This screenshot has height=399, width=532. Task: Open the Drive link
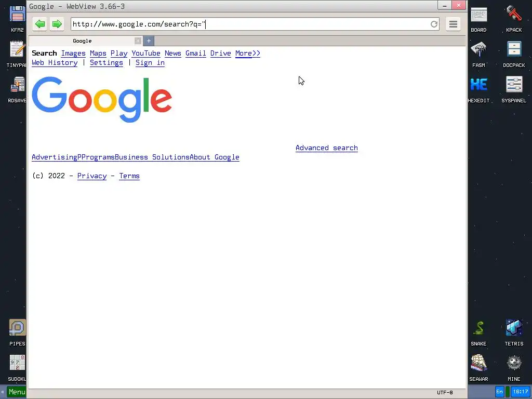[220, 54]
